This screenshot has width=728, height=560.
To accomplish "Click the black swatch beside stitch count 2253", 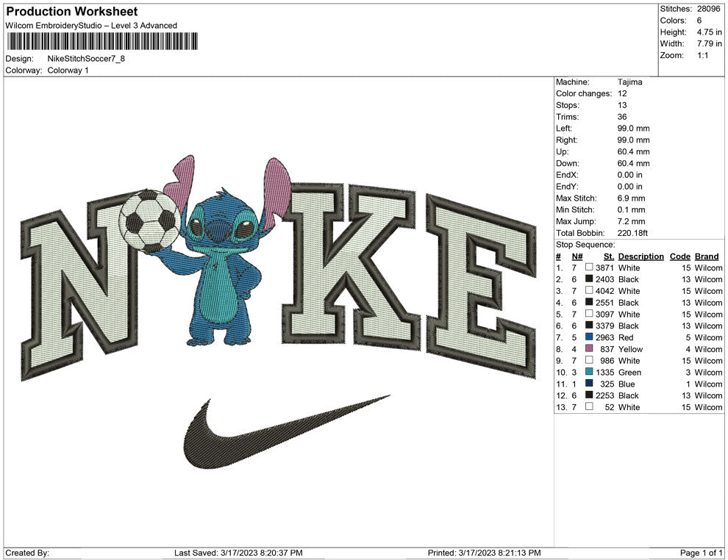I will (x=589, y=395).
